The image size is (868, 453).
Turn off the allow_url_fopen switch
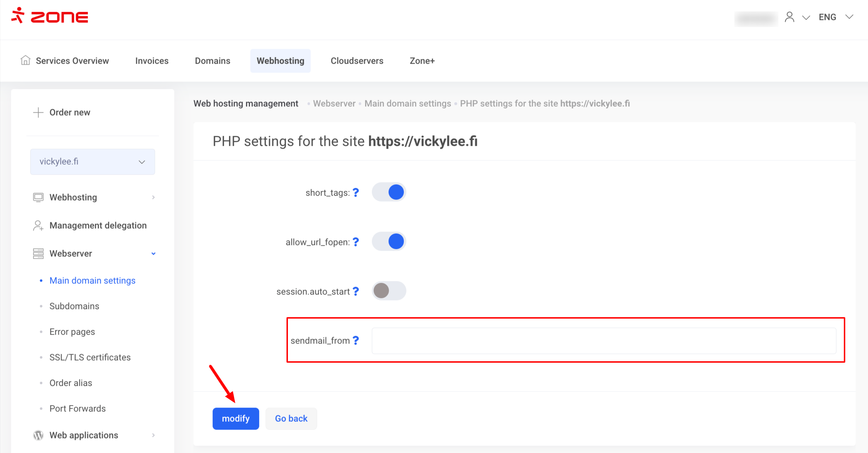pos(389,241)
